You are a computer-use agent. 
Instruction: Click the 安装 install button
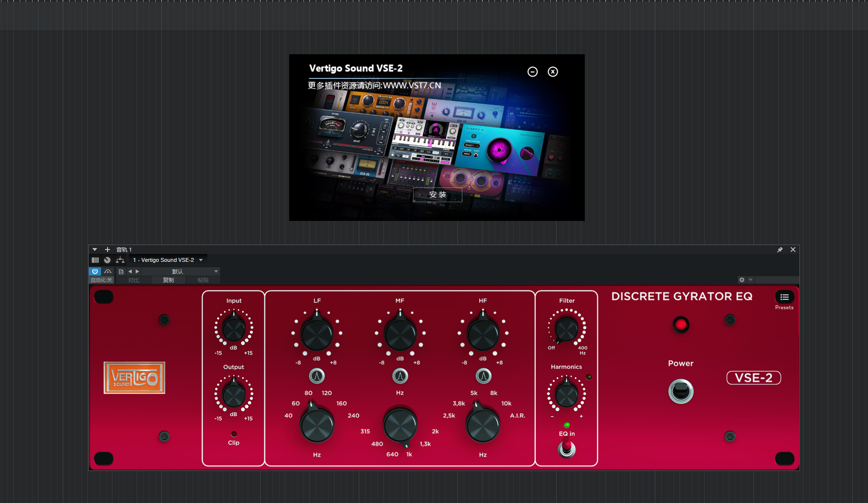pos(437,195)
